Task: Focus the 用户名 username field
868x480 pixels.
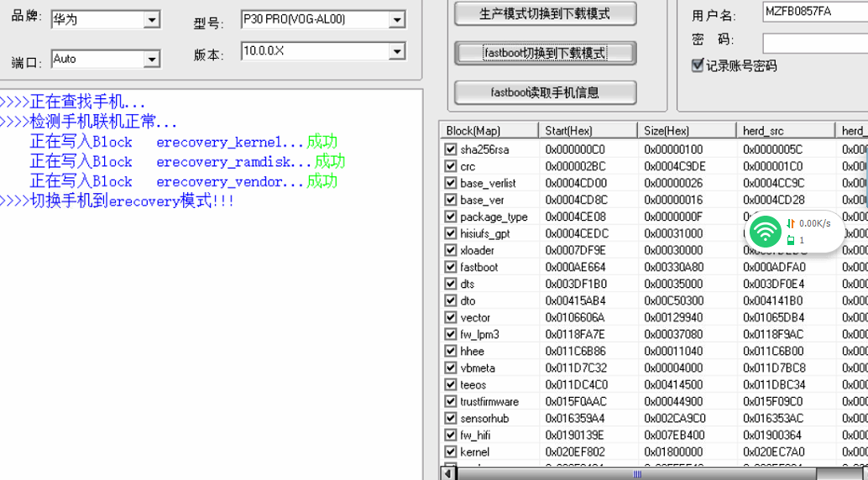Action: click(815, 11)
